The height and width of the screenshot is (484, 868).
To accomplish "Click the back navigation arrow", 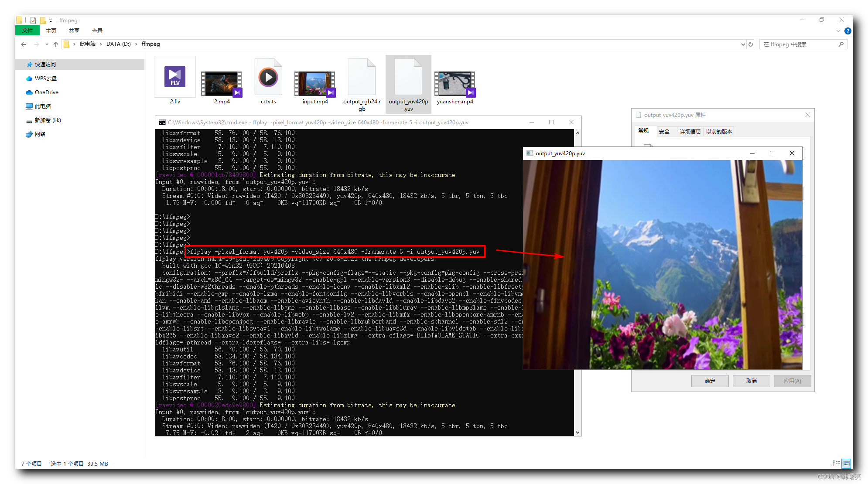I will pos(23,44).
